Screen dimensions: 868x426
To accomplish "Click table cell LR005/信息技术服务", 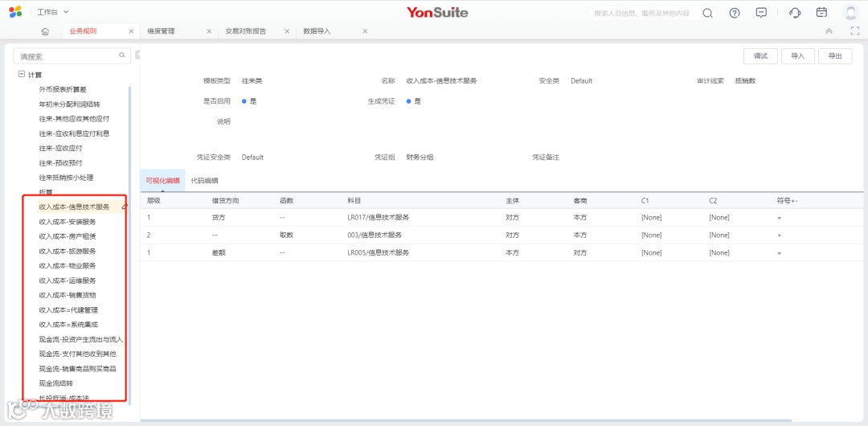I will (x=378, y=252).
